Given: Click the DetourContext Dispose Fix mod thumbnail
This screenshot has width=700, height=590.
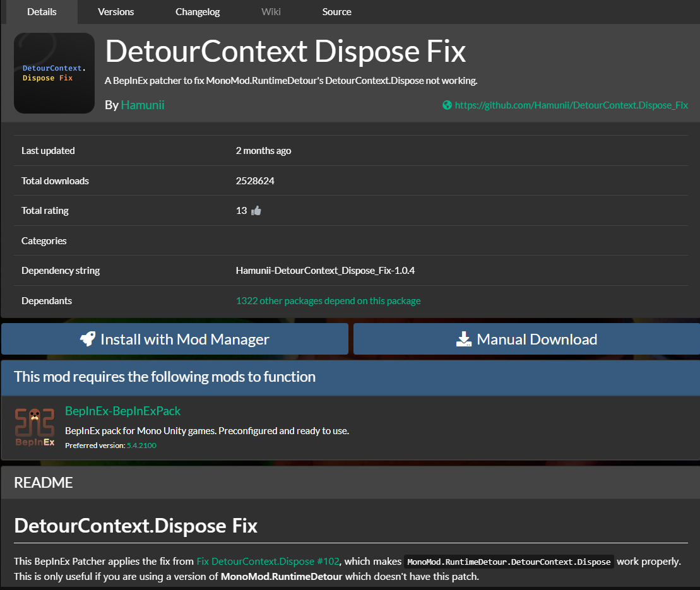Looking at the screenshot, I should pyautogui.click(x=54, y=73).
